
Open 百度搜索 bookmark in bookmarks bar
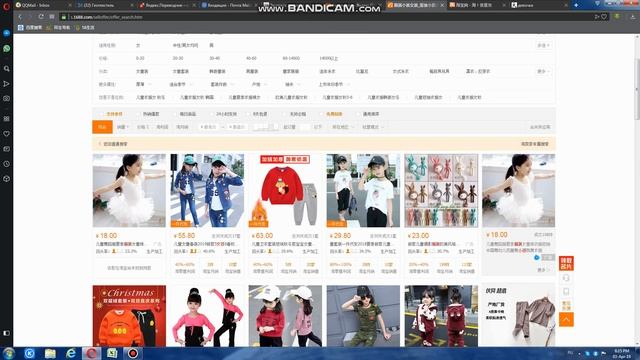(x=29, y=28)
